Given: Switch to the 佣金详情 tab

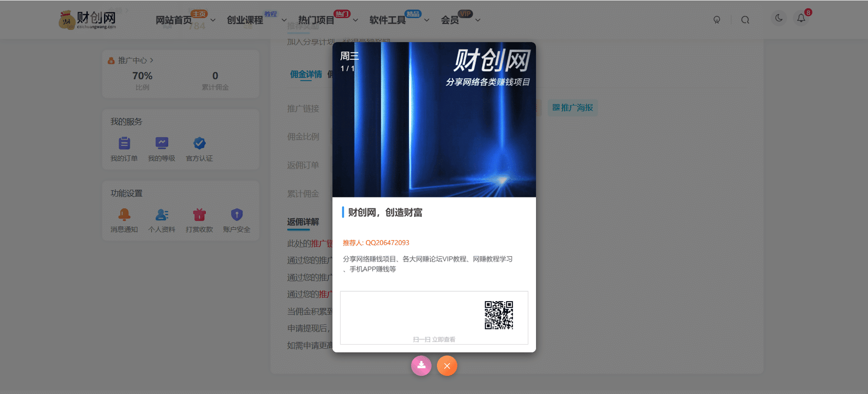Looking at the screenshot, I should coord(306,74).
